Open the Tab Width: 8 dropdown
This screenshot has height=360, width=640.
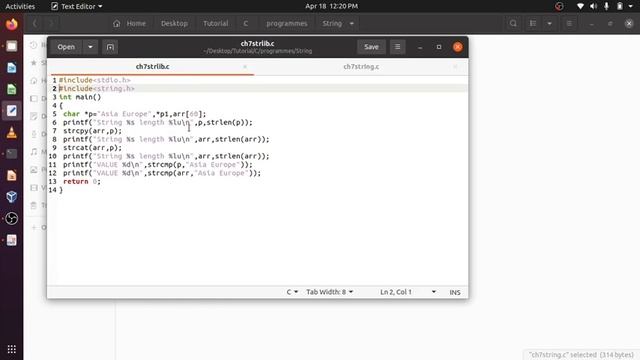329,292
